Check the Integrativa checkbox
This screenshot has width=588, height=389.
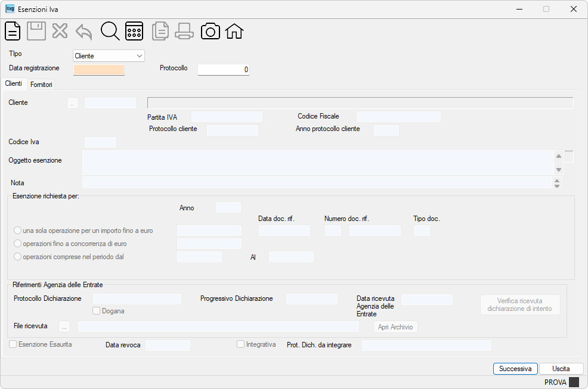click(x=240, y=344)
